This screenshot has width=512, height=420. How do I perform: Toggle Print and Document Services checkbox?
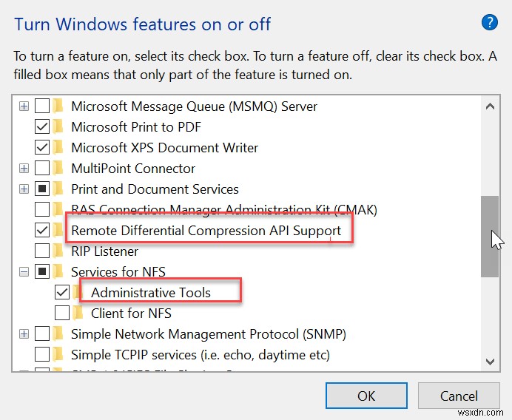pos(42,189)
